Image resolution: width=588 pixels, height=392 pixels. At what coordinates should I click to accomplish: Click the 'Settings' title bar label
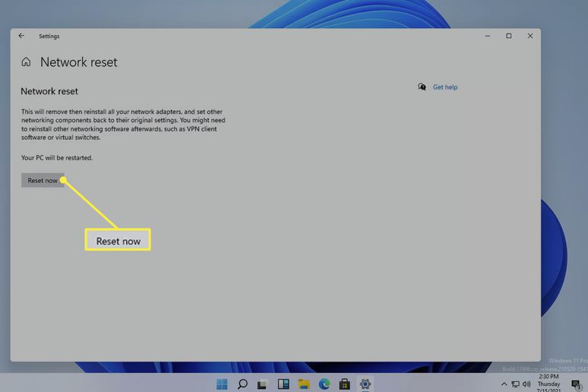click(49, 36)
